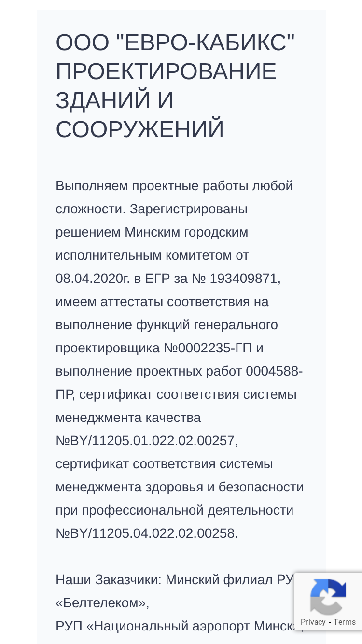This screenshot has width=362, height=644.
Task: Click the line beginning Выполняем проектные работы
Action: pyautogui.click(x=174, y=186)
